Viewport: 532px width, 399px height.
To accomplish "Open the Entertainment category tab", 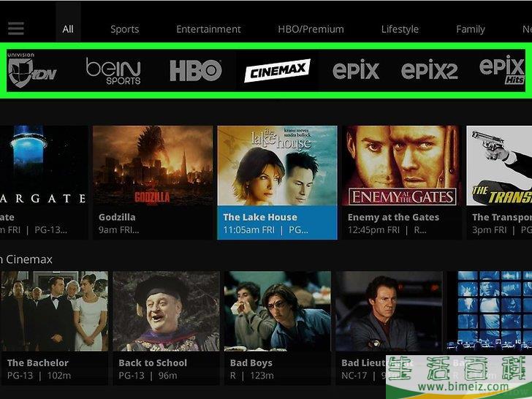I will 208,29.
